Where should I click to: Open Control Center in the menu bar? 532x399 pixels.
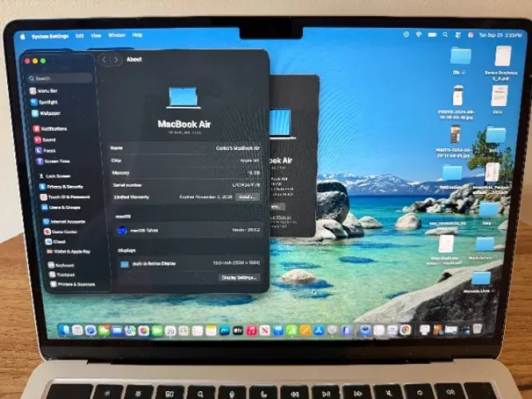(458, 35)
